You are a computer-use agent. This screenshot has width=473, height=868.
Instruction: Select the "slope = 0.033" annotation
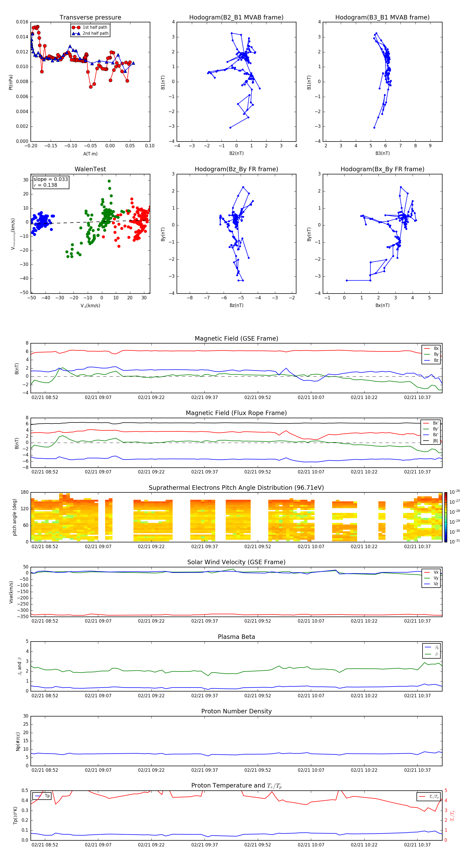click(x=50, y=179)
